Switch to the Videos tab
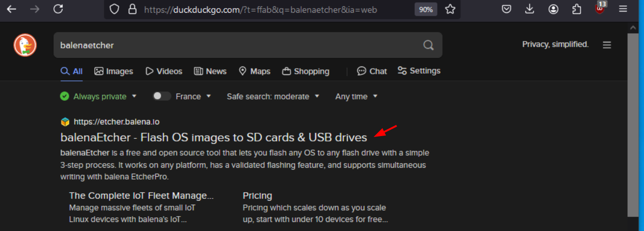The image size is (644, 231). (164, 71)
